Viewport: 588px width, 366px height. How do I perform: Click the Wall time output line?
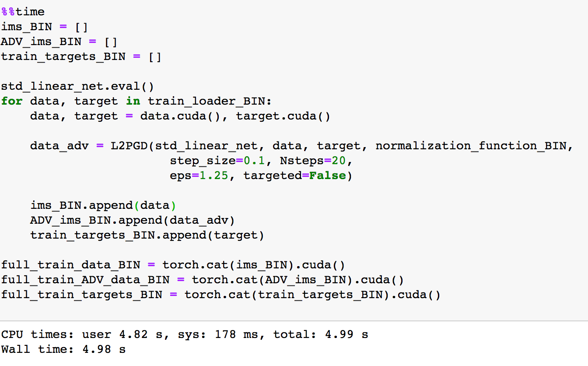coord(63,349)
